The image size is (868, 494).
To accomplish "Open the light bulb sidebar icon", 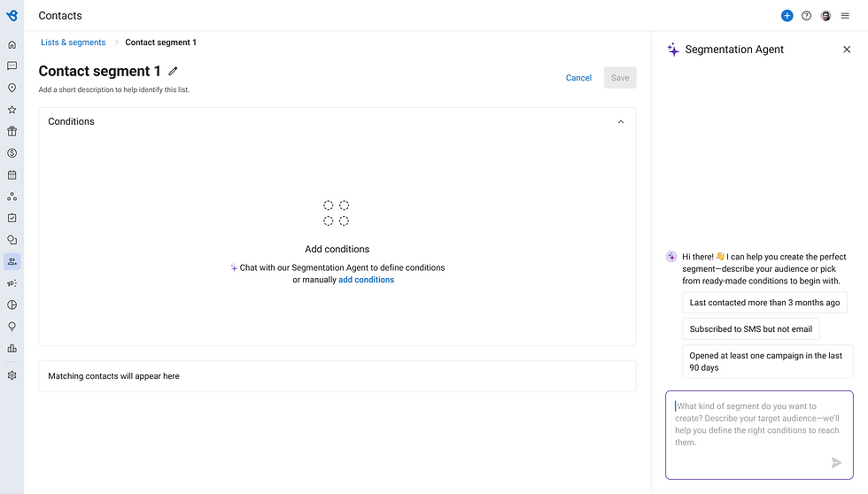I will [12, 327].
